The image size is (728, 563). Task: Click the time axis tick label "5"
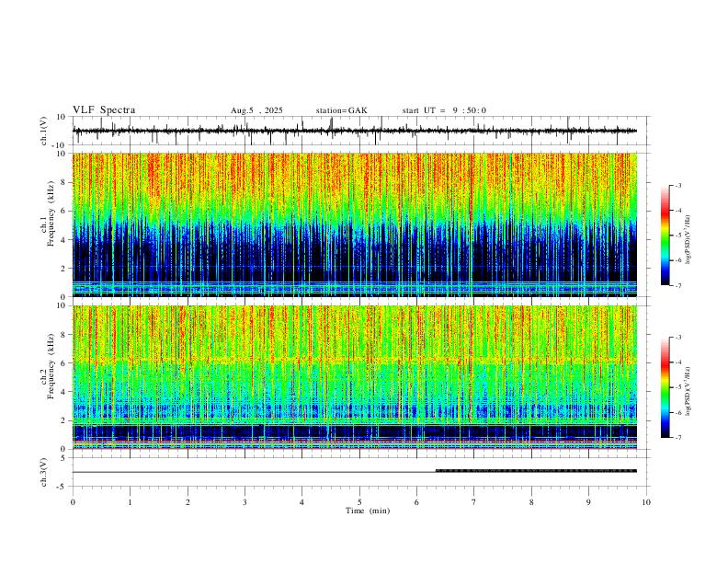click(359, 502)
